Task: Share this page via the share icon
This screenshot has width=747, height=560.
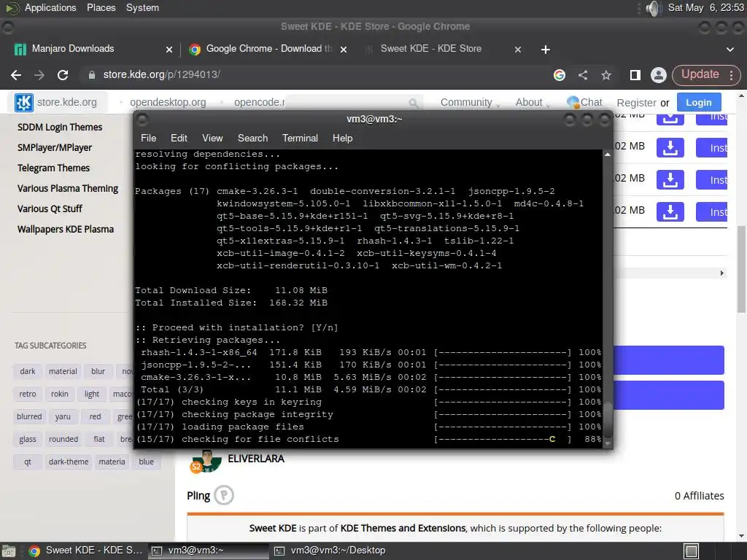Action: pyautogui.click(x=583, y=75)
